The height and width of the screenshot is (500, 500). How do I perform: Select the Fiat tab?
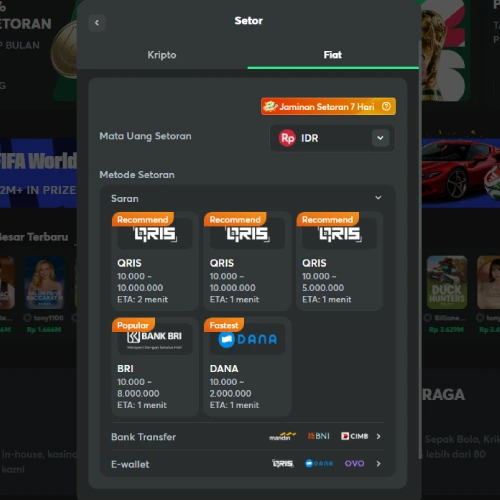click(x=333, y=55)
